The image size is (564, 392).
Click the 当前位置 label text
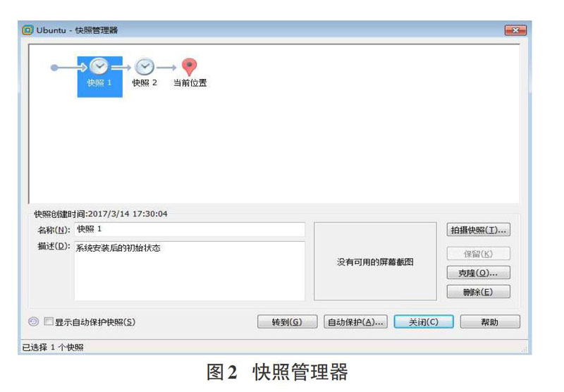click(x=190, y=82)
